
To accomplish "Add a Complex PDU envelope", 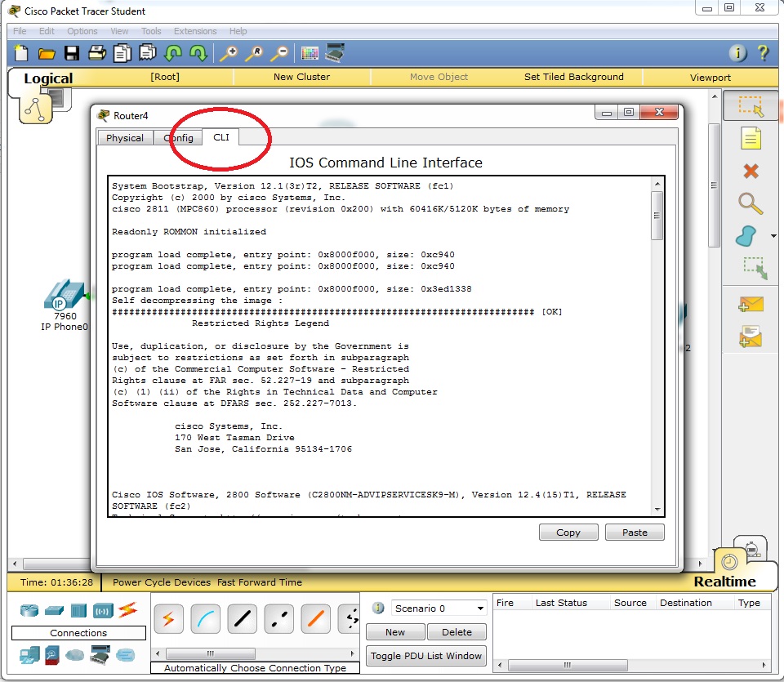I will [751, 336].
